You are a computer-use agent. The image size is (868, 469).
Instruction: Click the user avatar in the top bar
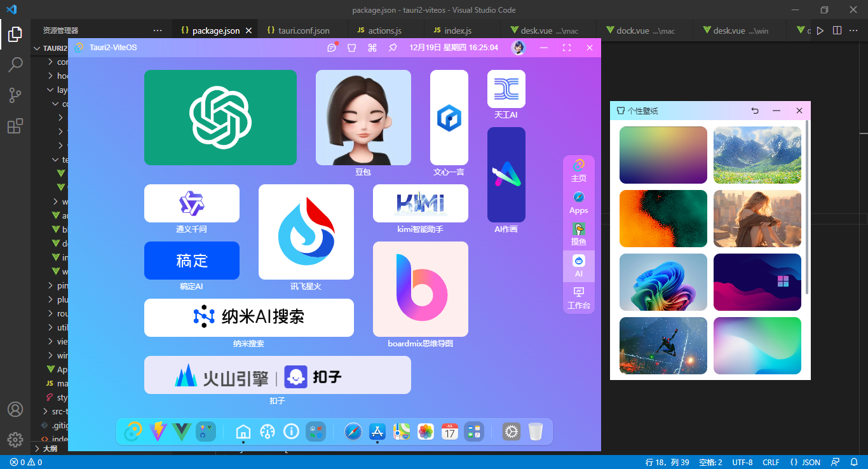[x=518, y=48]
